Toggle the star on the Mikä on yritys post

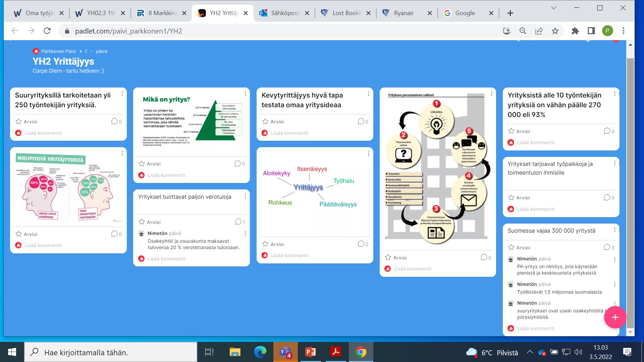tap(142, 164)
